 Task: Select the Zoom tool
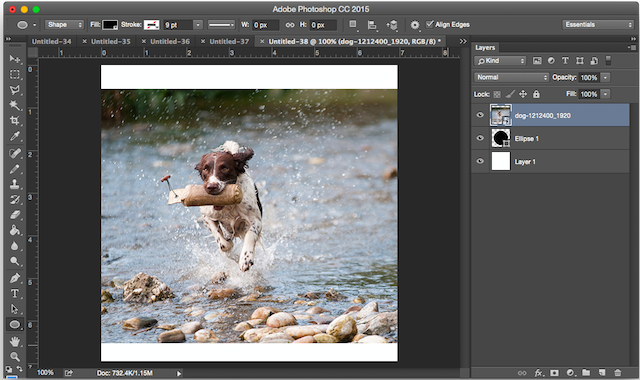15,357
